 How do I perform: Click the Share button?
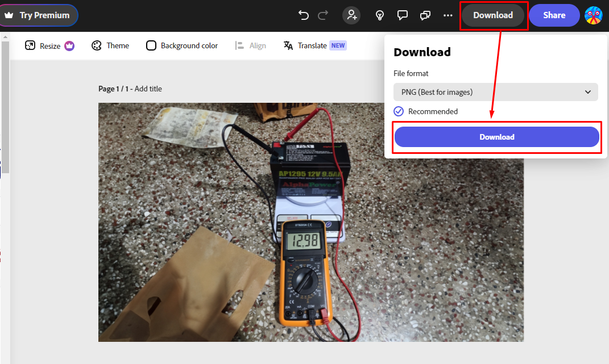pyautogui.click(x=554, y=15)
